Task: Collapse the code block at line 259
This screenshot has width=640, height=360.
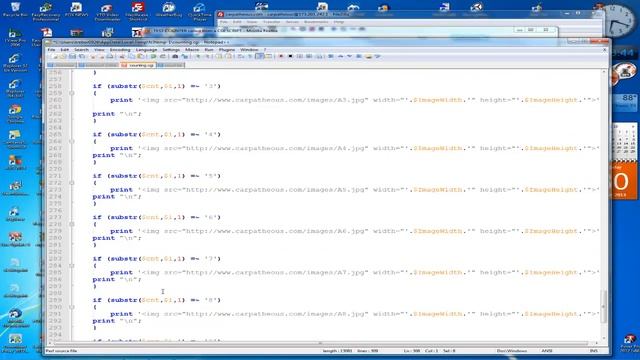Action: click(x=71, y=93)
